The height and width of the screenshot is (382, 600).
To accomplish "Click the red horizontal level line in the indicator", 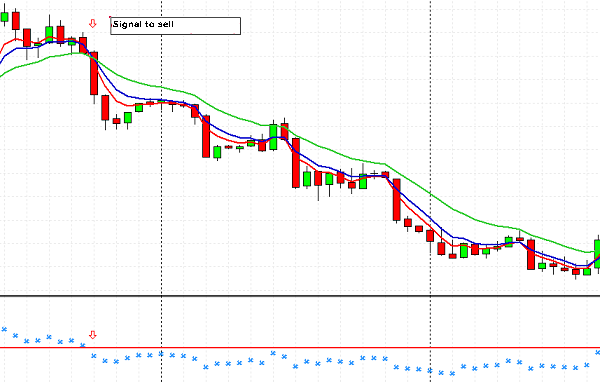I will (300, 348).
